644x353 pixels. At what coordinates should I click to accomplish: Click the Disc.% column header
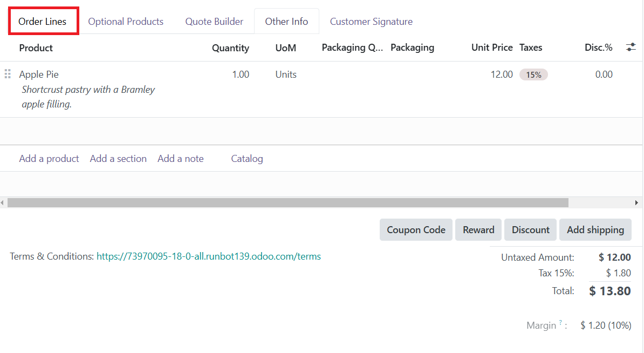point(598,47)
